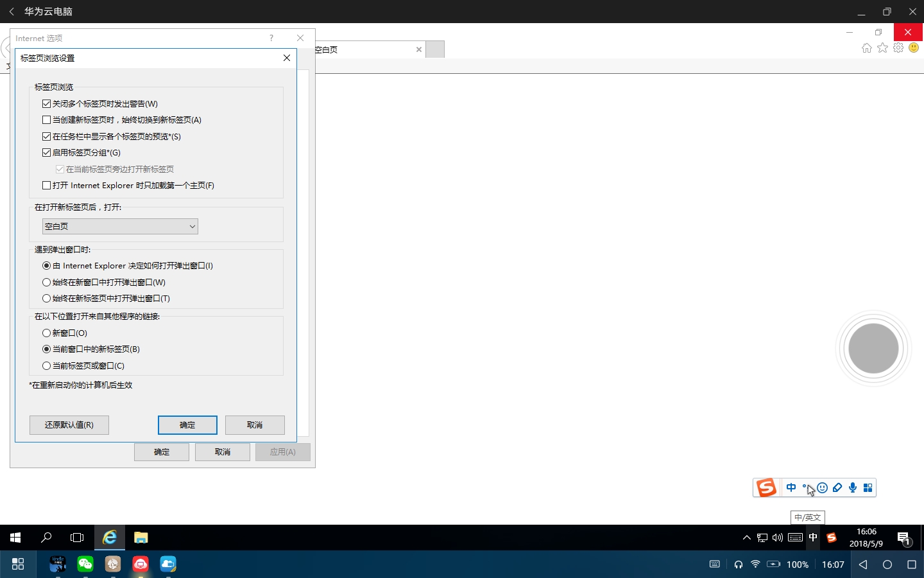Click 取消 in Internet Options dialog
Image resolution: width=924 pixels, height=578 pixels.
point(223,452)
